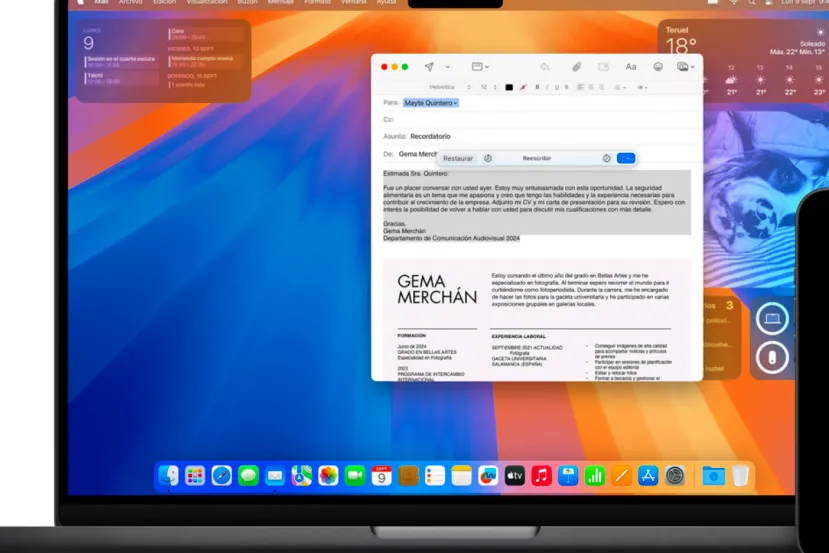Open Finder from the Dock
This screenshot has height=553, width=829.
(169, 476)
